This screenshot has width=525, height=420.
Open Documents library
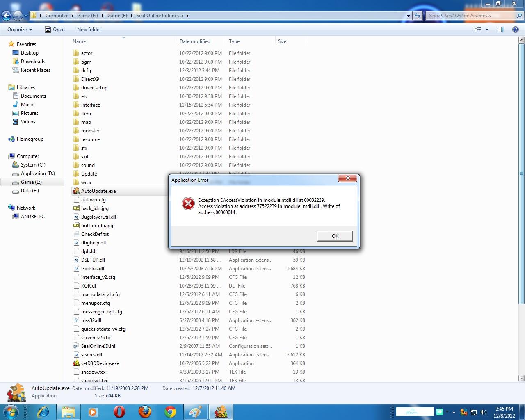pos(33,96)
